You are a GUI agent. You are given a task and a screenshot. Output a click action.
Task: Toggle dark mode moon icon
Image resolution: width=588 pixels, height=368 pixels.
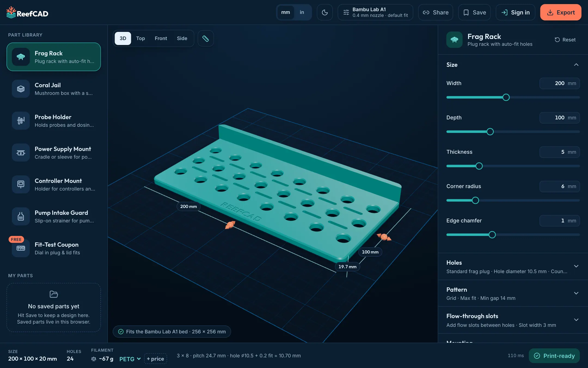coord(325,12)
